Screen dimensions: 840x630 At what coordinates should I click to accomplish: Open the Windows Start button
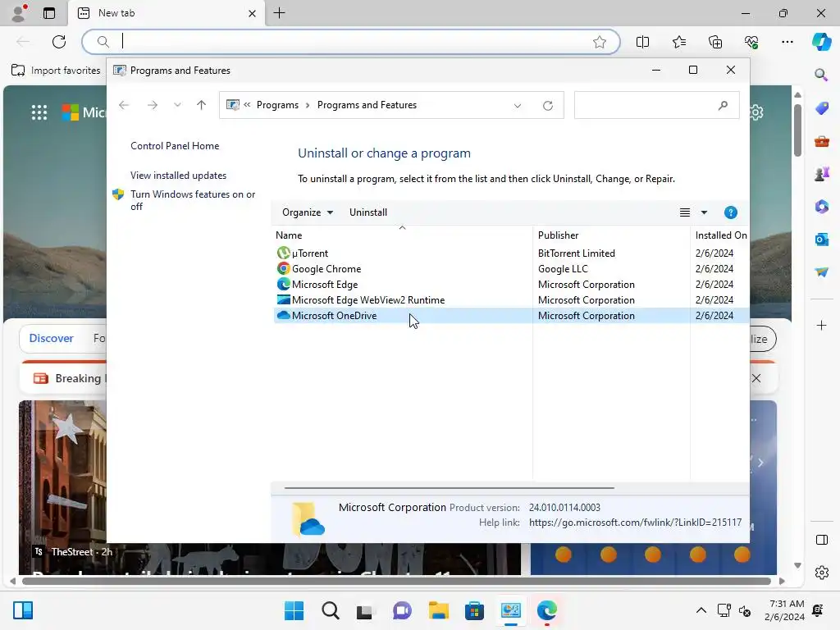[294, 610]
